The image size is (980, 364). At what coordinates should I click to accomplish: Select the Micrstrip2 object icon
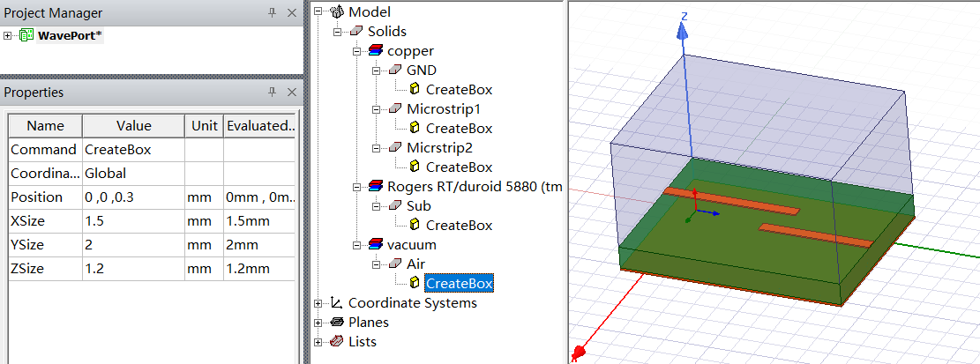(395, 147)
